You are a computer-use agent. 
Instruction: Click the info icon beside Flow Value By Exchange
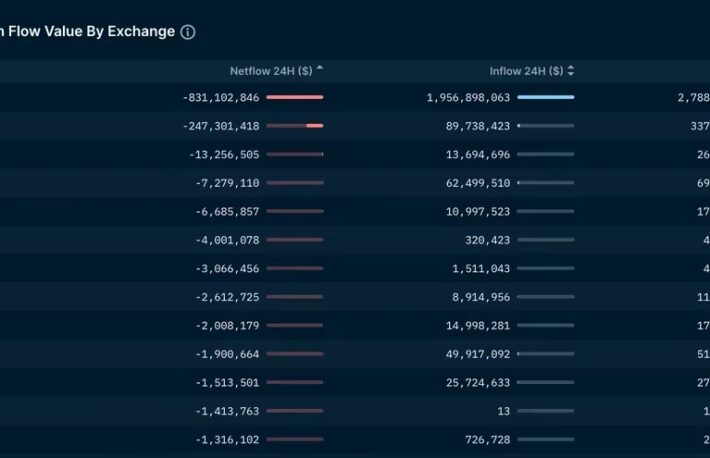[188, 32]
